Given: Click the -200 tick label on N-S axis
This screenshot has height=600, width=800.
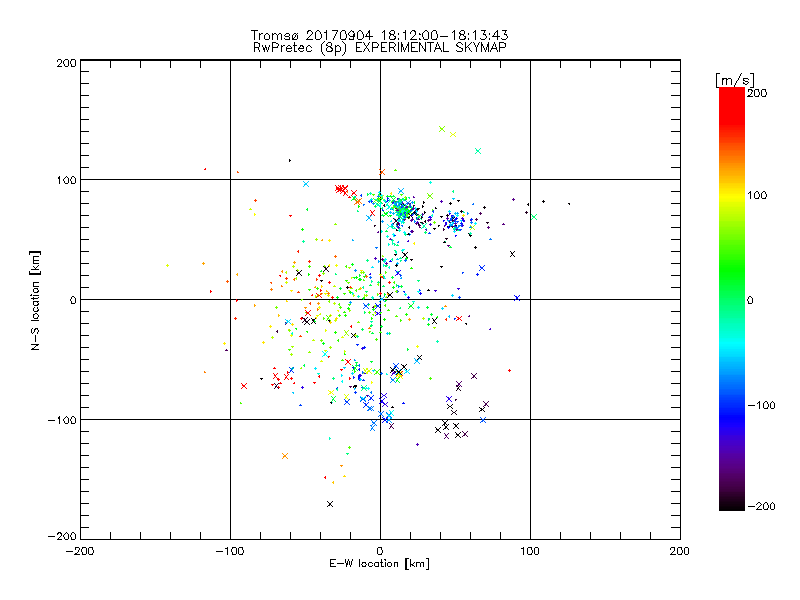Looking at the screenshot, I should (62, 537).
